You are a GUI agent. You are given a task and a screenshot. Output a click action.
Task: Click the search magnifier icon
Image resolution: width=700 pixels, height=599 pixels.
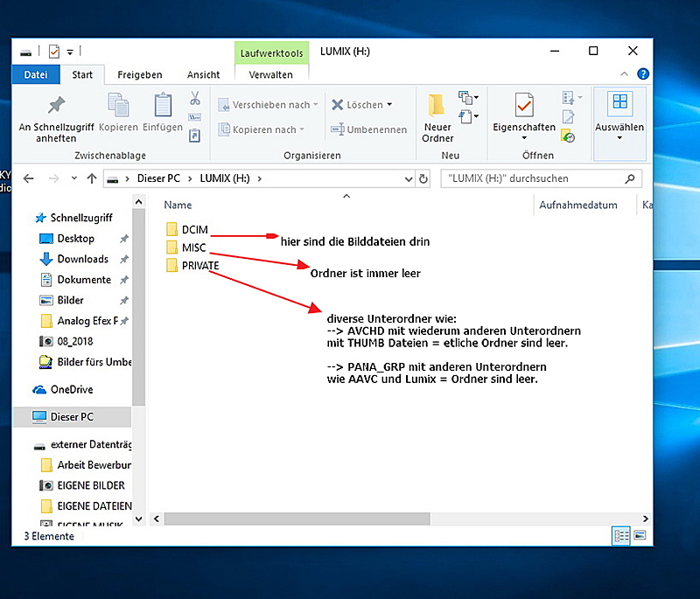tap(630, 179)
